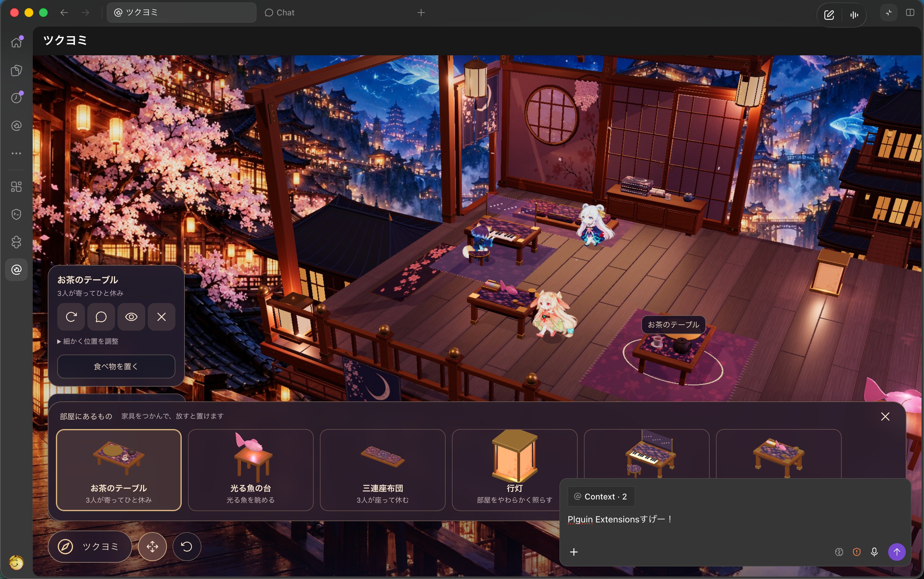924x579 pixels.
Task: Switch to the ツクヨミ tab
Action: click(x=181, y=13)
